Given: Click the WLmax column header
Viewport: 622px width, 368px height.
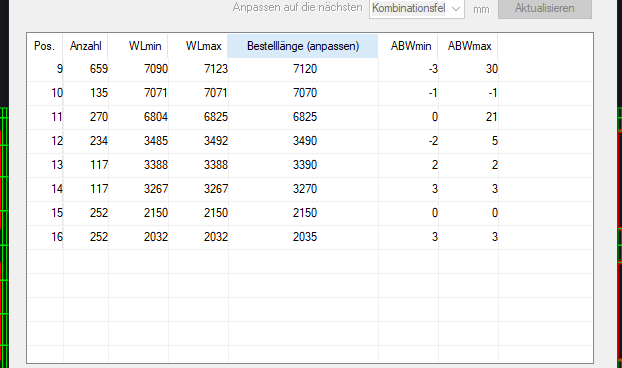Looking at the screenshot, I should click(x=198, y=46).
